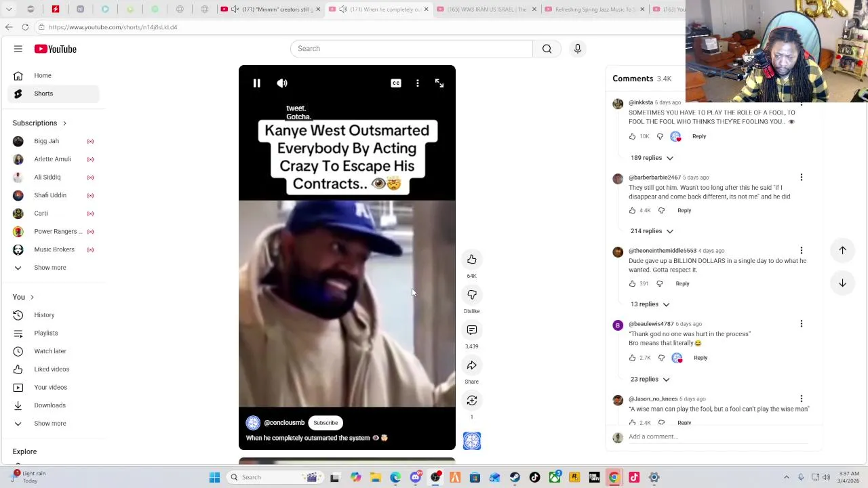Expand 13 replies under @theoneinthemiddle5553 comment
868x488 pixels.
tap(650, 304)
